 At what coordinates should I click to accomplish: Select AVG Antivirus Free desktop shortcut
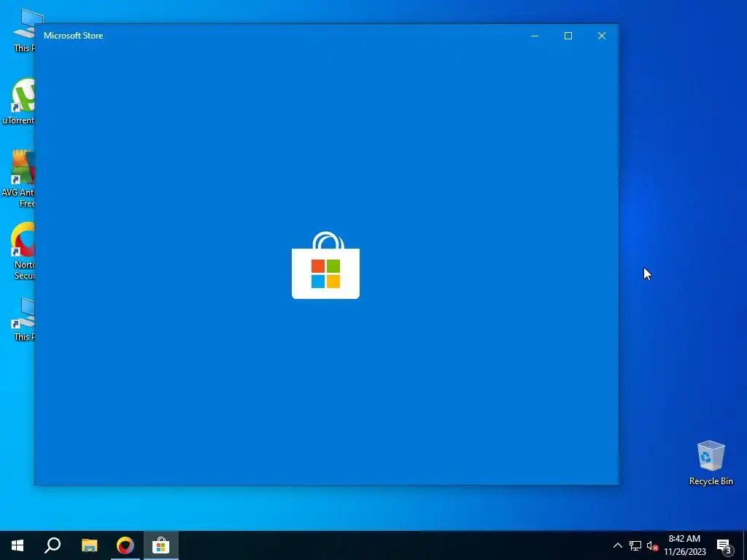point(18,179)
